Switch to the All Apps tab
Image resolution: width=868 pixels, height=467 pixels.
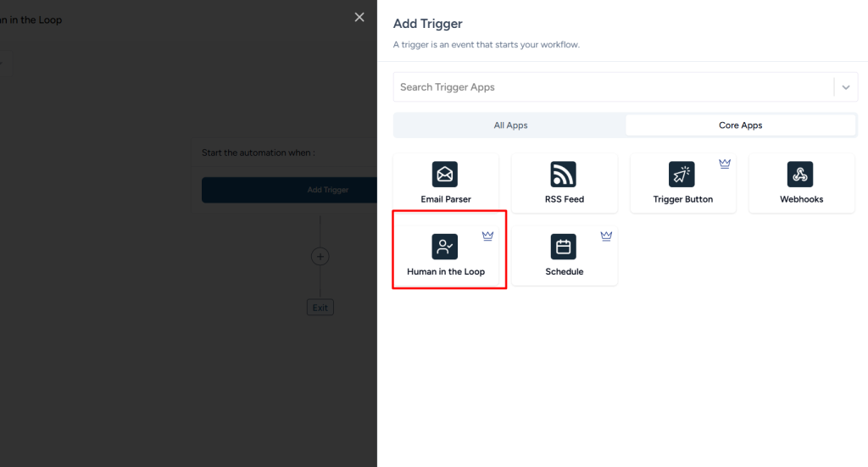[510, 125]
